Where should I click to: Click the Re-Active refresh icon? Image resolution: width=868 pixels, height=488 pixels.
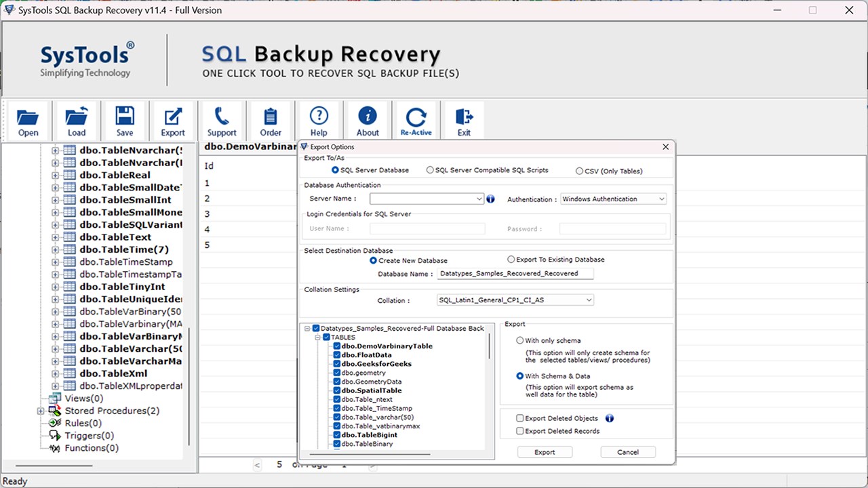416,116
